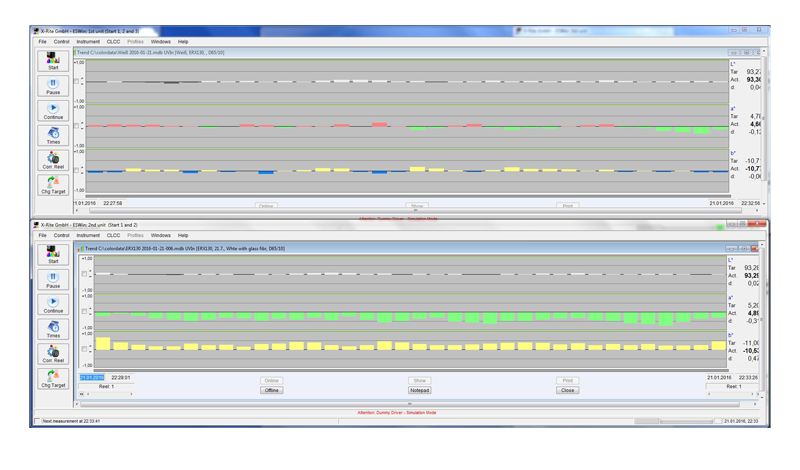Toggle a* chart checkbox in 2nd unit

[x=84, y=311]
